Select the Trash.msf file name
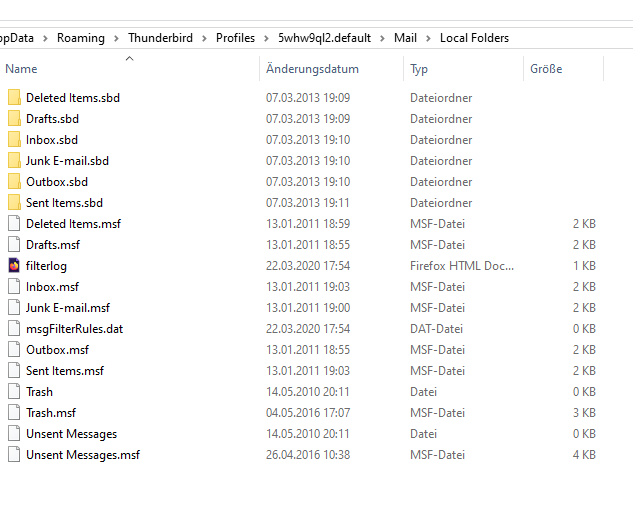The image size is (633, 508). tap(51, 413)
